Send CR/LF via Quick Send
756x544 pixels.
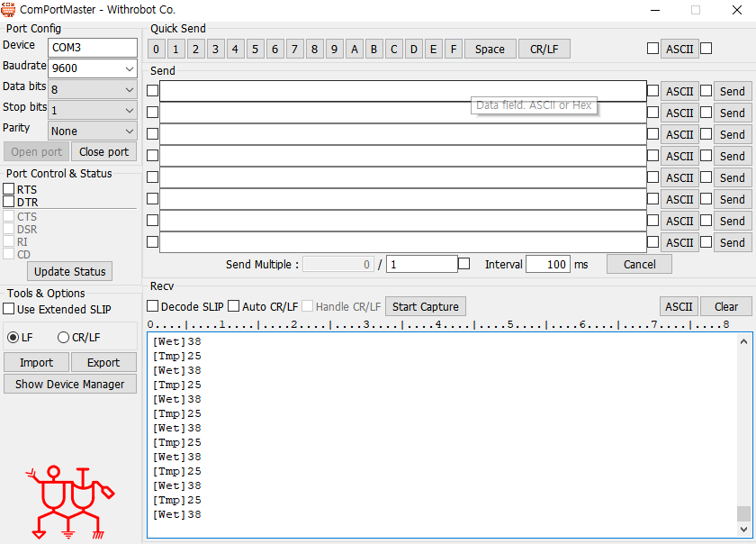[544, 49]
